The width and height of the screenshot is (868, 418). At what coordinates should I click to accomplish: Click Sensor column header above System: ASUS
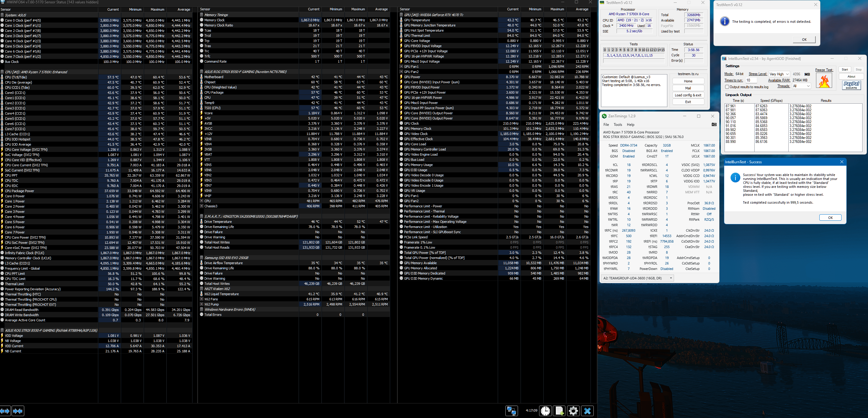click(x=49, y=9)
